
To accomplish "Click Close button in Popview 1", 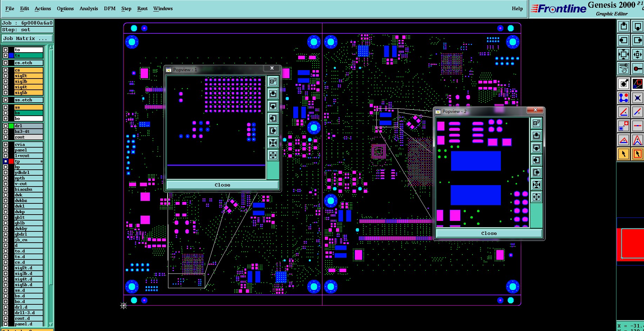I will 222,185.
